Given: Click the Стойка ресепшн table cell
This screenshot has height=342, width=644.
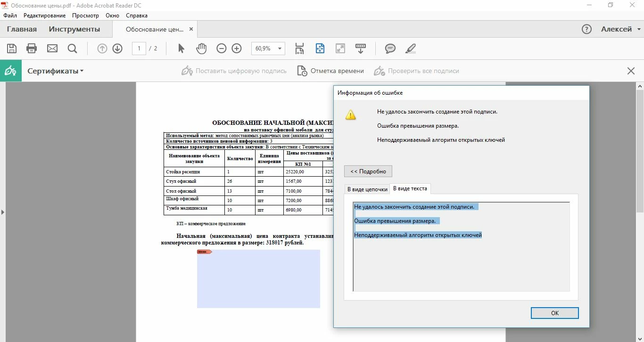Looking at the screenshot, I should [194, 172].
